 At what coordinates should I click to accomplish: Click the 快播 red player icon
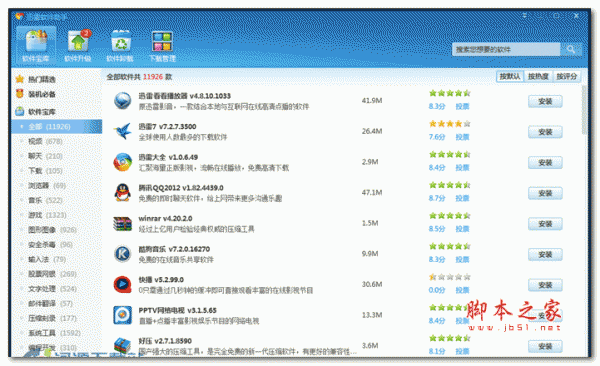(122, 284)
